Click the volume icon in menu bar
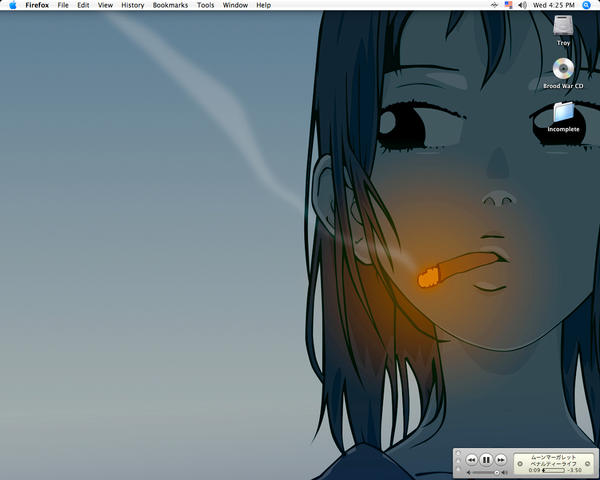This screenshot has height=480, width=600. point(522,5)
